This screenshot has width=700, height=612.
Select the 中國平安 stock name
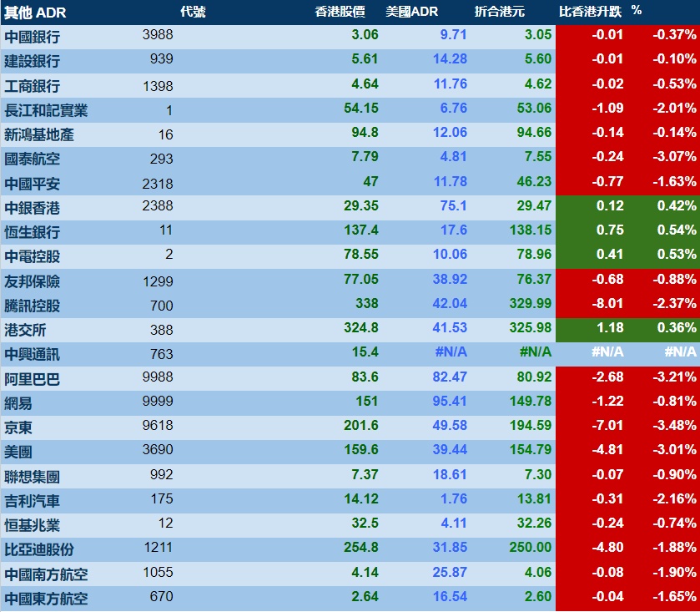tap(33, 184)
